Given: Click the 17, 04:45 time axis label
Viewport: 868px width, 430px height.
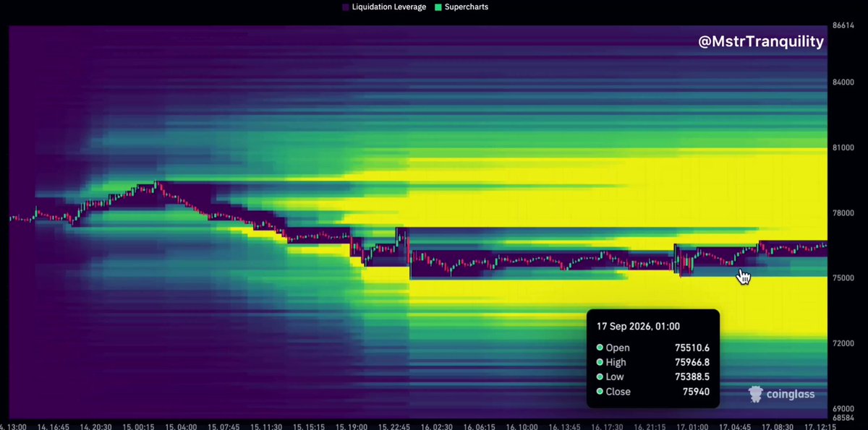Looking at the screenshot, I should click(735, 426).
